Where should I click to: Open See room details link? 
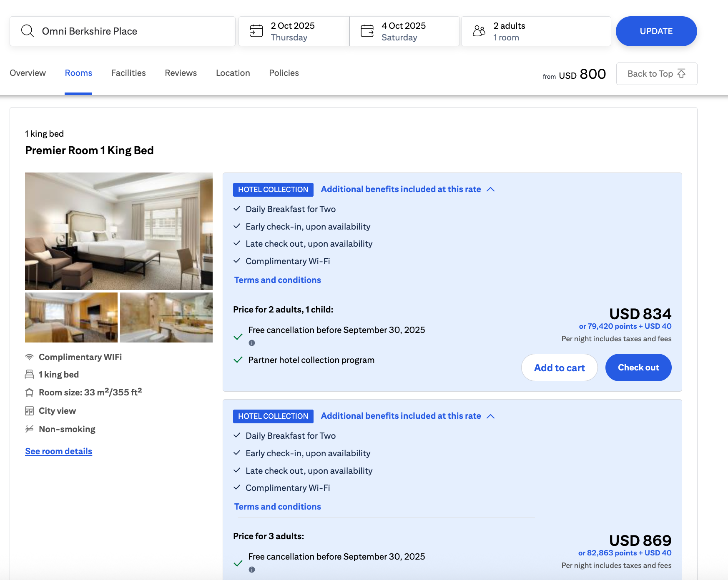pyautogui.click(x=58, y=451)
